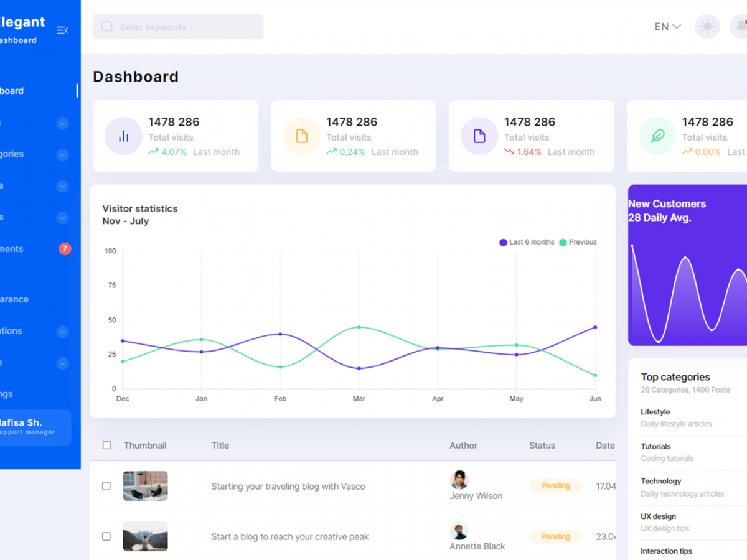Select the Starting your traveling blog row checkbox
The image size is (747, 560).
106,486
